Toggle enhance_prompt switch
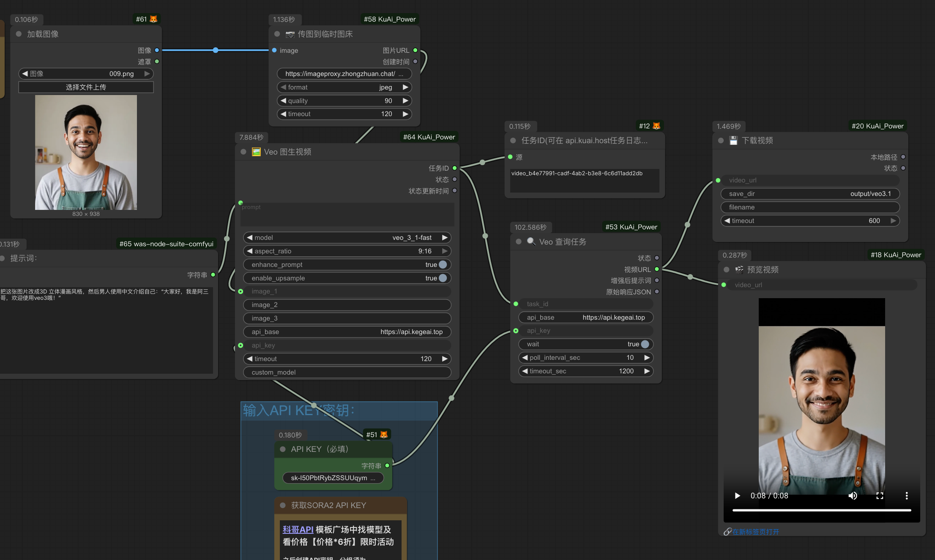 [443, 265]
